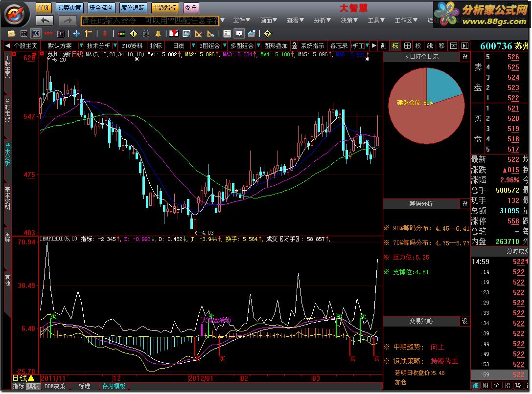This screenshot has width=532, height=394.
Task: Click the 资金流向 button
Action: tap(101, 7)
